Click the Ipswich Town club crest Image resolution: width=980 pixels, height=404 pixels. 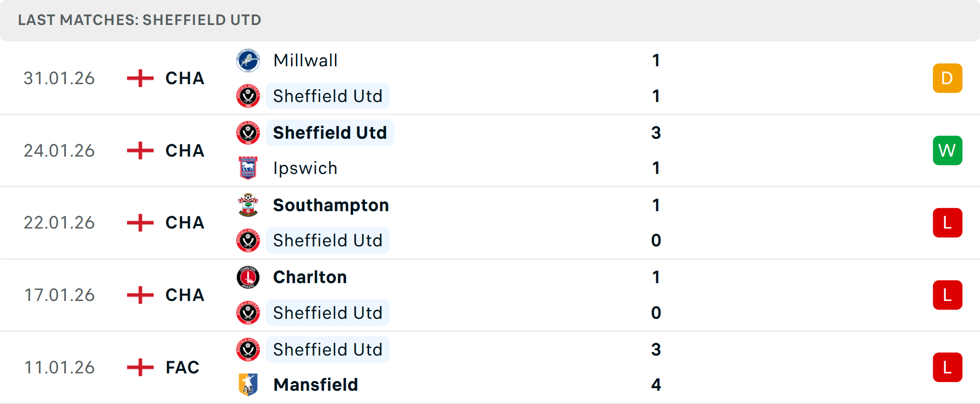click(248, 168)
